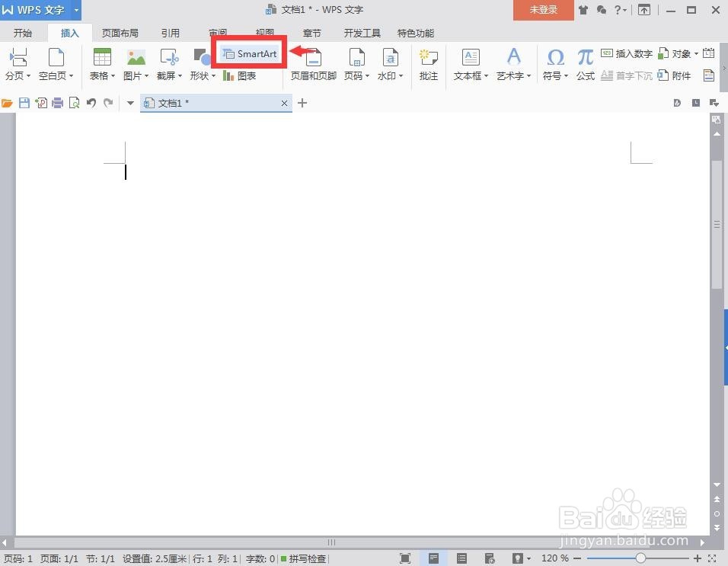
Task: Click the 未登录 login button
Action: coord(543,10)
